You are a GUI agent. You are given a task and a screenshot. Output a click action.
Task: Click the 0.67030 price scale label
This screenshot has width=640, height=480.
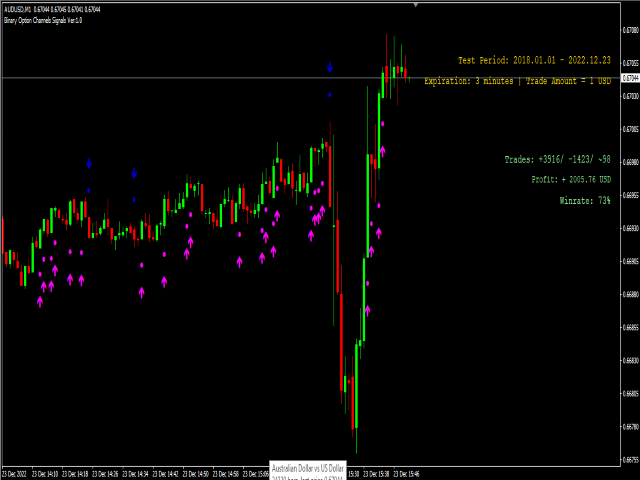pyautogui.click(x=630, y=96)
